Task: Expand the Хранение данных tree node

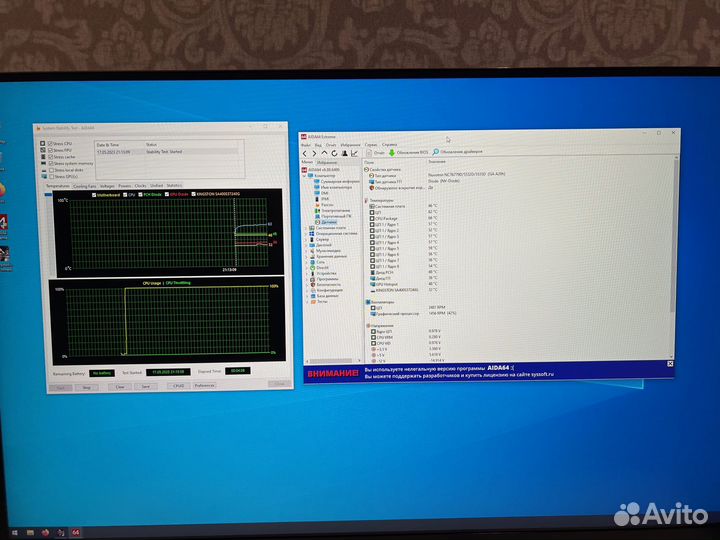Action: click(306, 257)
